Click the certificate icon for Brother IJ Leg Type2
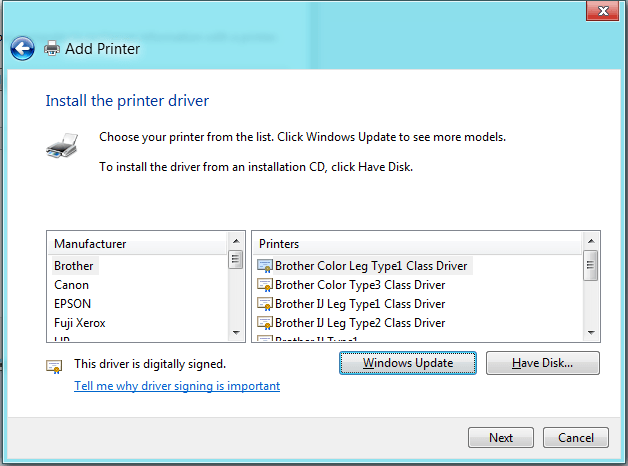The image size is (628, 466). tap(265, 323)
